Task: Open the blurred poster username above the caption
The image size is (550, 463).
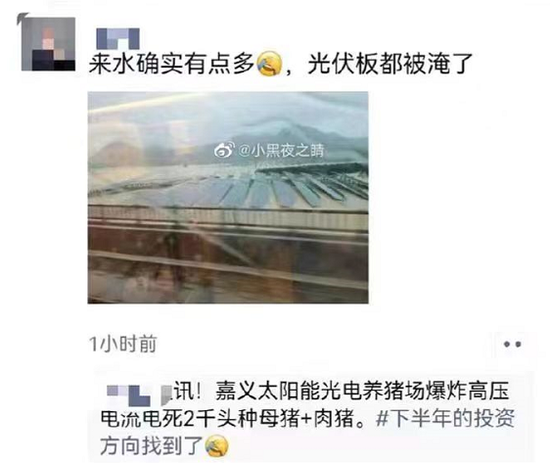Action: pos(118,39)
